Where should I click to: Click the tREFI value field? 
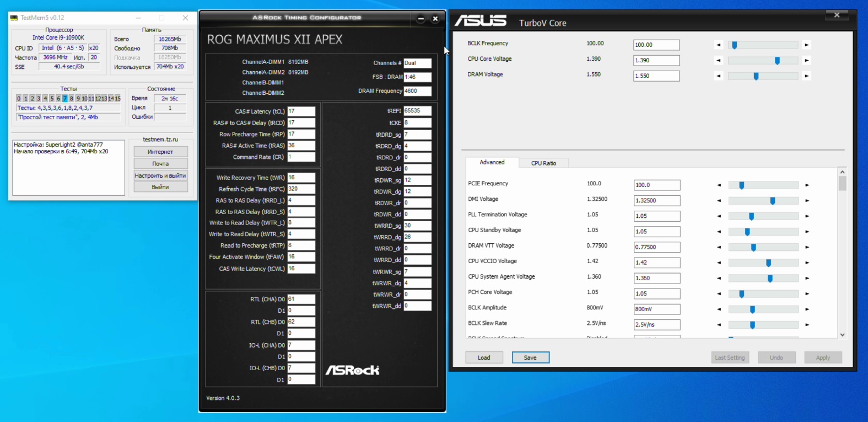pos(417,111)
